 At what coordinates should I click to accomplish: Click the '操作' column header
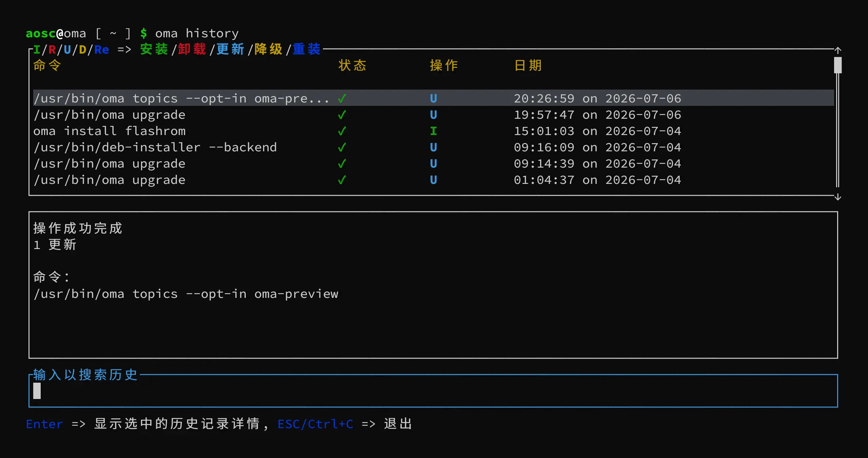tap(444, 65)
